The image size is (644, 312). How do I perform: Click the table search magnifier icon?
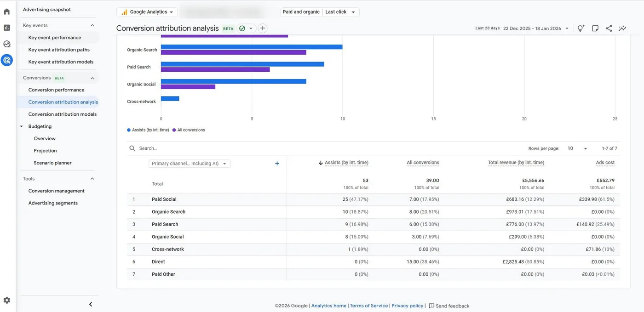(132, 148)
